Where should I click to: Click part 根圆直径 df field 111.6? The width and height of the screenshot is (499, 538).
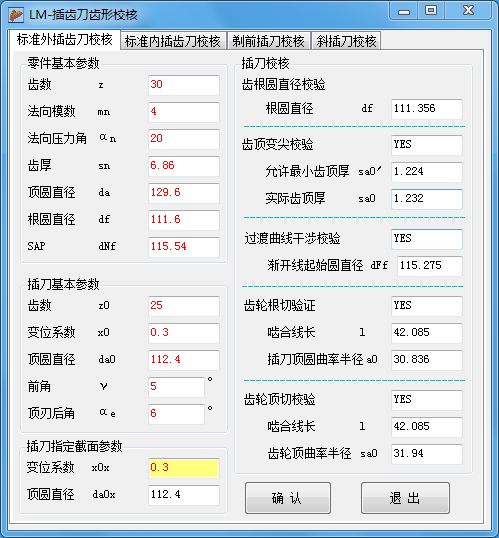point(184,220)
